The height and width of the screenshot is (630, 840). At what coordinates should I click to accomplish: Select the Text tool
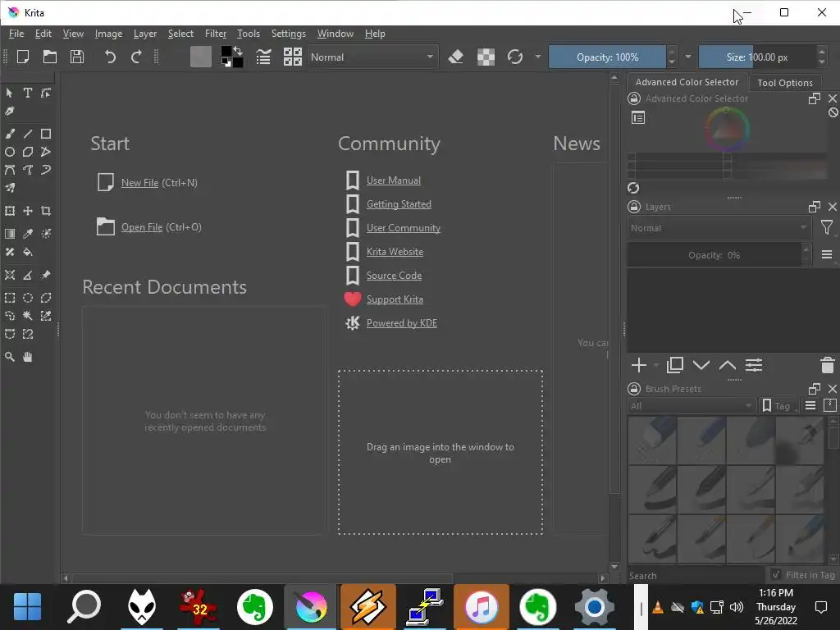click(x=27, y=93)
